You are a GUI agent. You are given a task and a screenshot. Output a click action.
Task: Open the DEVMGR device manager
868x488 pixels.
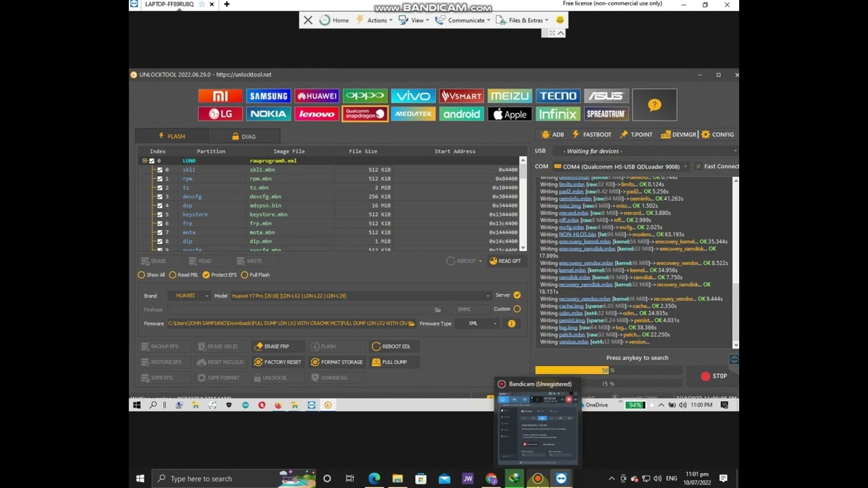679,135
